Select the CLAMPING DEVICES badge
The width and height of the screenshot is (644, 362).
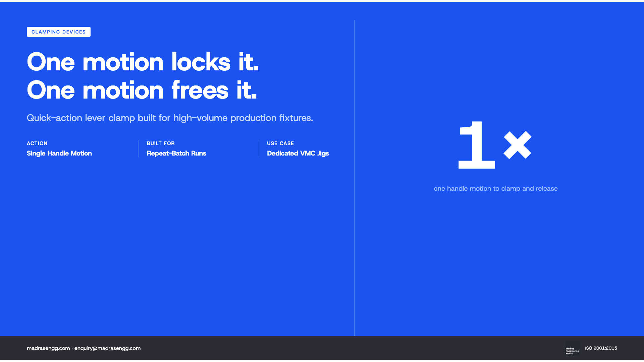point(59,32)
